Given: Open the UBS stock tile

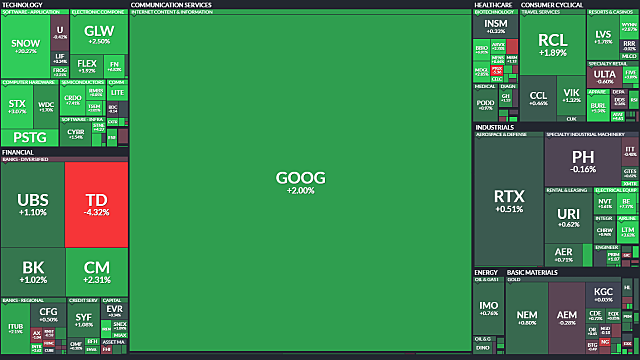Looking at the screenshot, I should (33, 204).
